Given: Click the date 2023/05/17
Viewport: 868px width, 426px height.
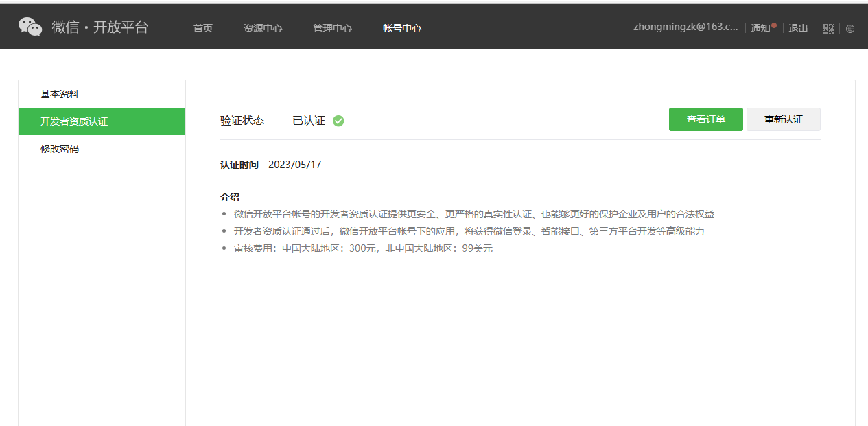Looking at the screenshot, I should [295, 165].
